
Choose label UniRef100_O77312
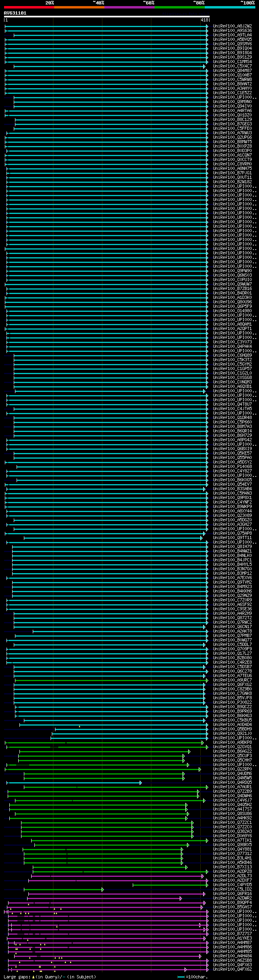pyautogui.click(x=232, y=853)
